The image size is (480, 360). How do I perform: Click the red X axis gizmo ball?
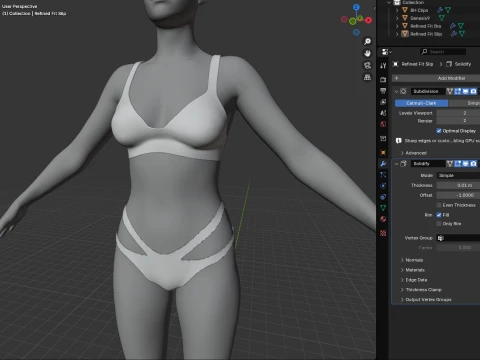pyautogui.click(x=368, y=20)
